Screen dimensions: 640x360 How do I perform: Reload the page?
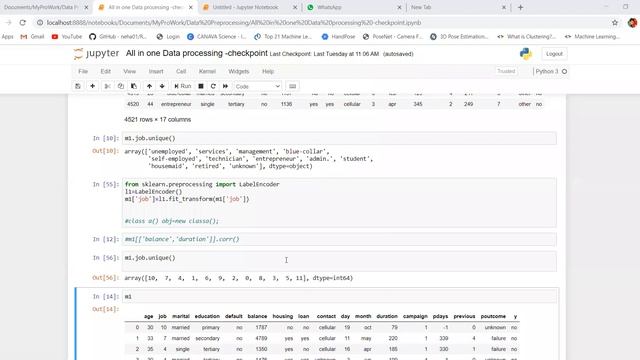pos(23,23)
